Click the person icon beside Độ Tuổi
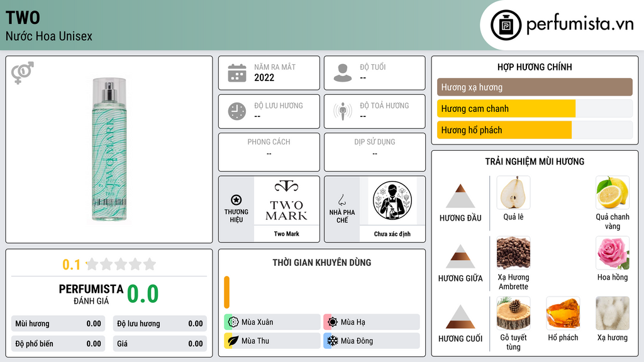 point(343,73)
